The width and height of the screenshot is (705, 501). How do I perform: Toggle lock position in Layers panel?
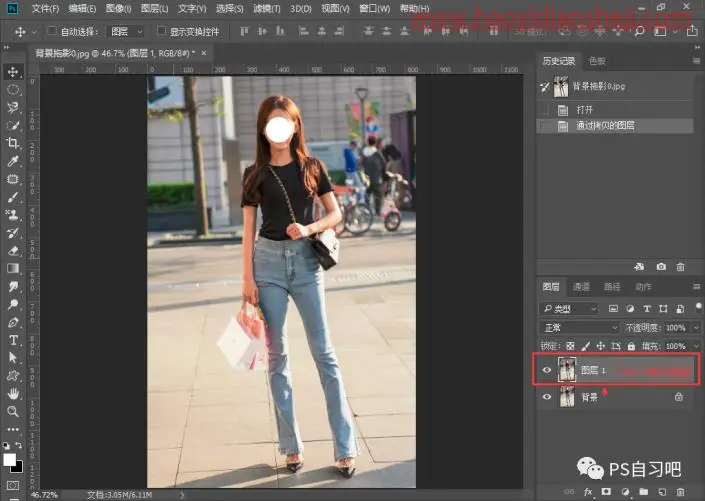coord(601,346)
